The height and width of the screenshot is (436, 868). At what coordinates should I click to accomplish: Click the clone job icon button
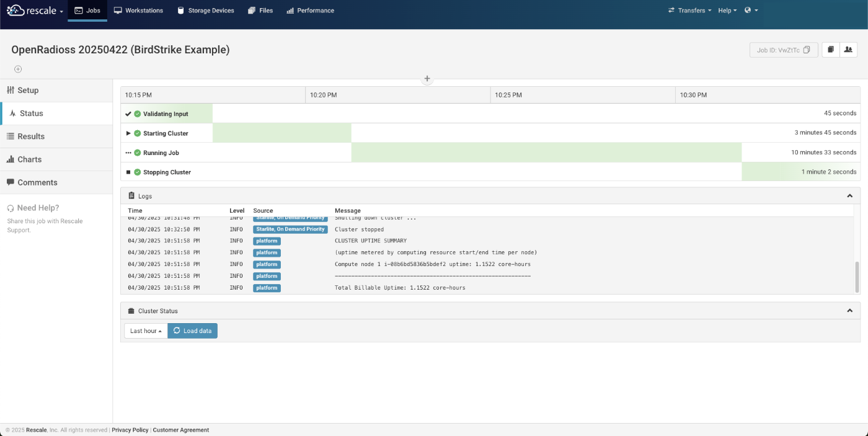[831, 50]
